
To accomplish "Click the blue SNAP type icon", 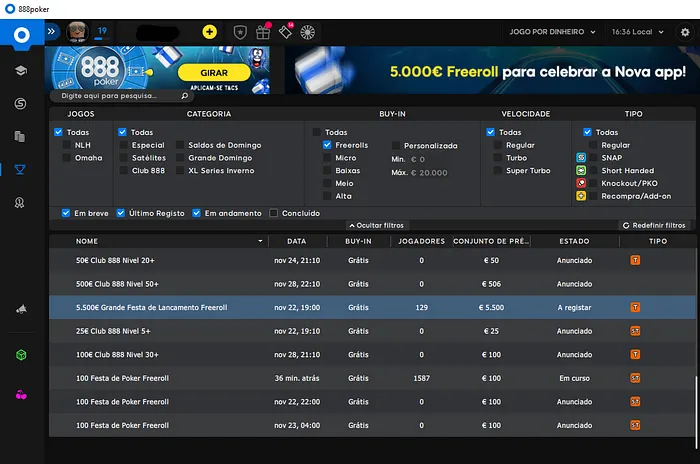I will point(581,158).
